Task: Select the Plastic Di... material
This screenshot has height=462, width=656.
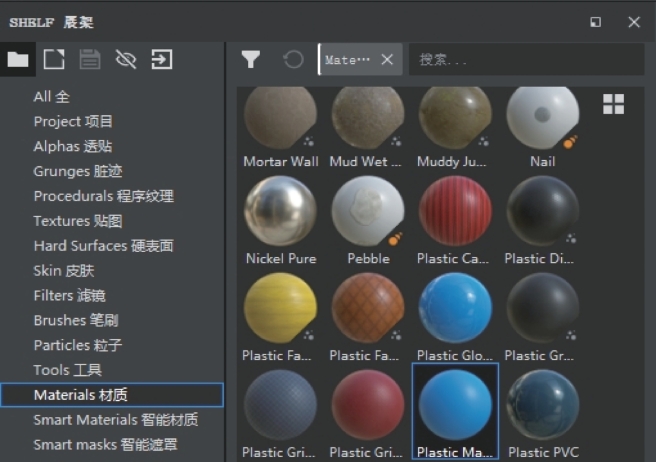Action: [x=543, y=221]
